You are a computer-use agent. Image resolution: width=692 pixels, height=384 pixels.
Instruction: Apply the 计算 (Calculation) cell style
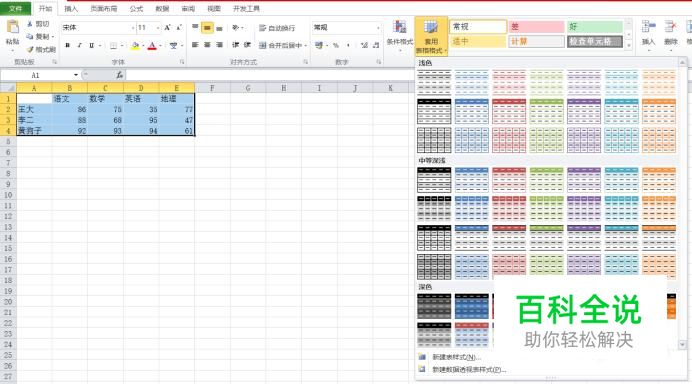[x=537, y=41]
